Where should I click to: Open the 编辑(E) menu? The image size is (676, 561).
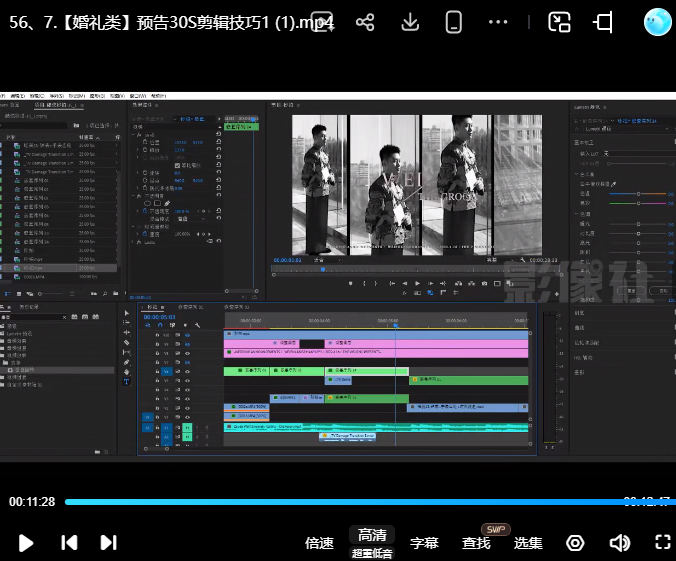pos(18,96)
